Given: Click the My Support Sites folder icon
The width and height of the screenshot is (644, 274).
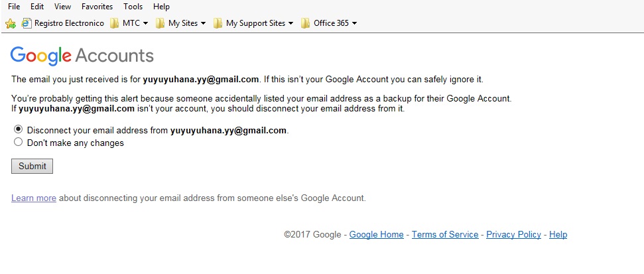Looking at the screenshot, I should point(218,23).
